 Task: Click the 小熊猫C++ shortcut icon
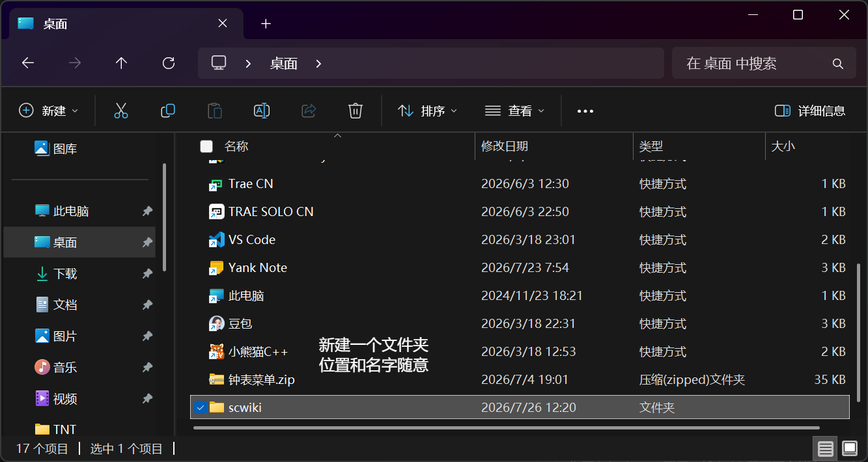tap(216, 352)
